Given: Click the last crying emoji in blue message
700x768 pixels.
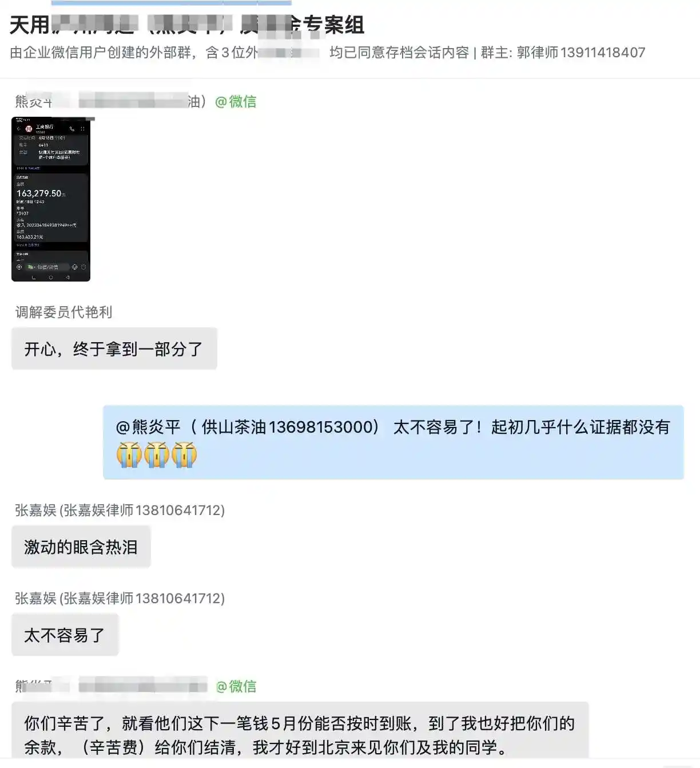Looking at the screenshot, I should pos(184,455).
